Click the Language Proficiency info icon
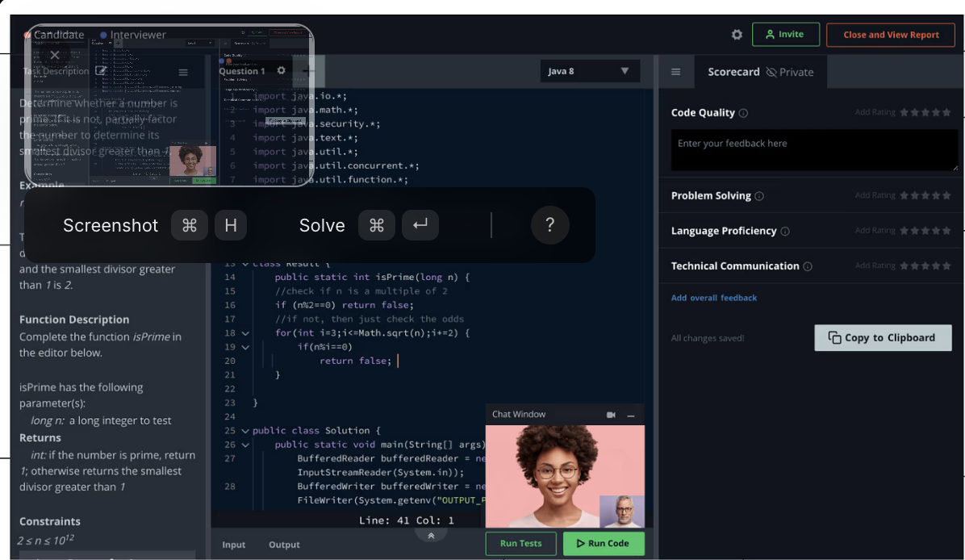Viewport: 965px width, 560px height. coord(785,232)
